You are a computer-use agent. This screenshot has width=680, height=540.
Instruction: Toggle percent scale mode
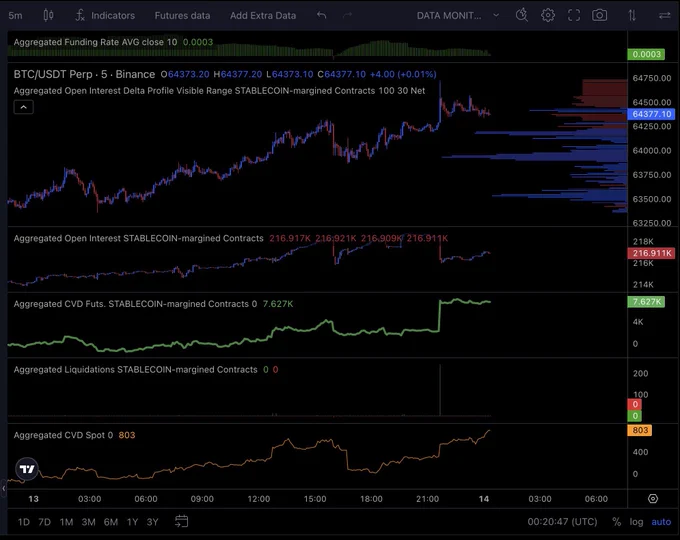tap(616, 522)
